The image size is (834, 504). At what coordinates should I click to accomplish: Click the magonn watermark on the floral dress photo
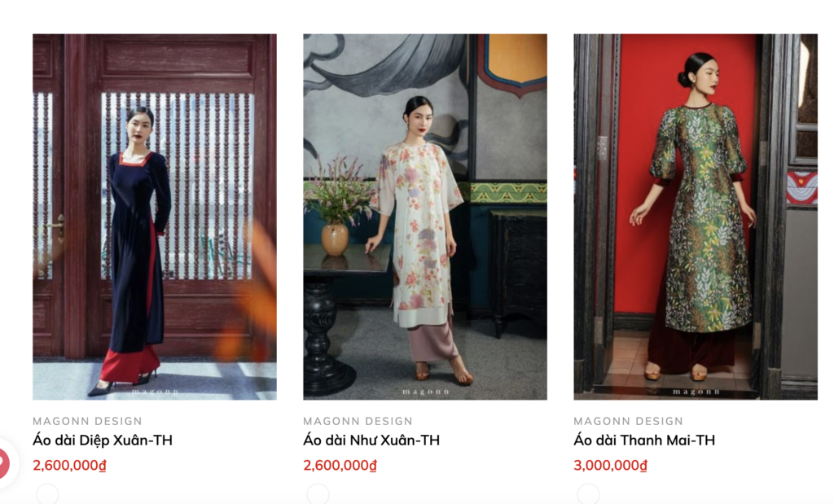pyautogui.click(x=425, y=392)
